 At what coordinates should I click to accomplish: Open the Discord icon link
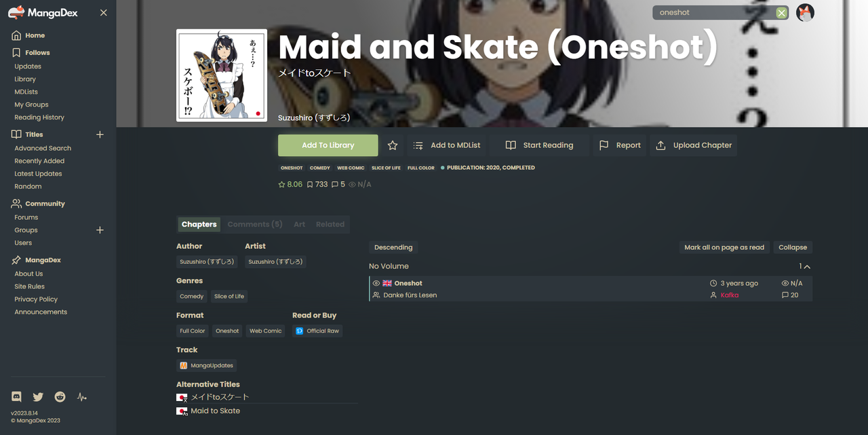[x=17, y=397]
